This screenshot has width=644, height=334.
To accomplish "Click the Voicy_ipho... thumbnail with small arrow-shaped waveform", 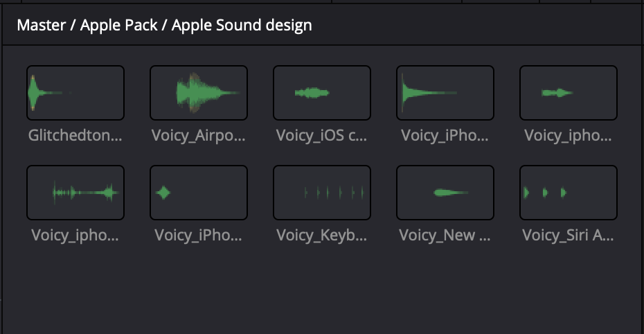I will point(569,93).
